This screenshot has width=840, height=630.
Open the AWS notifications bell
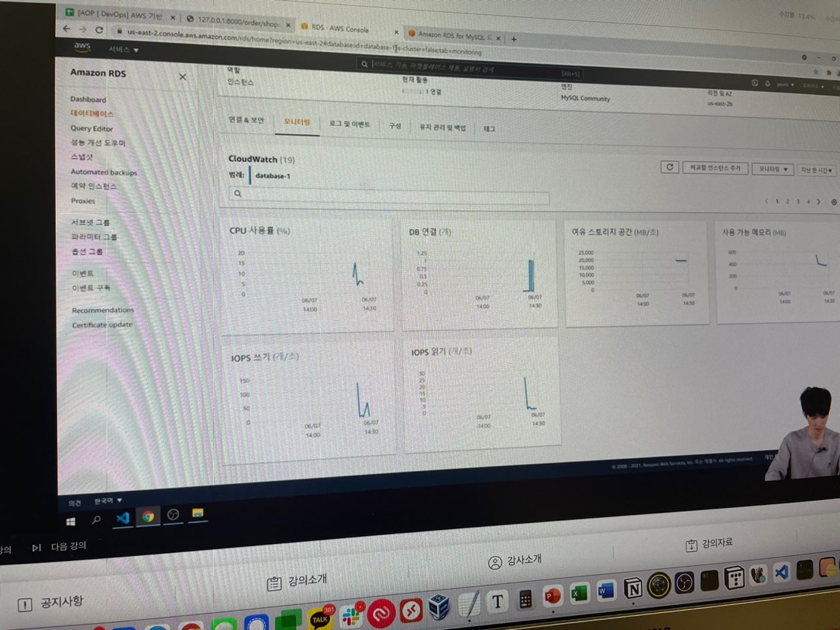coord(767,83)
